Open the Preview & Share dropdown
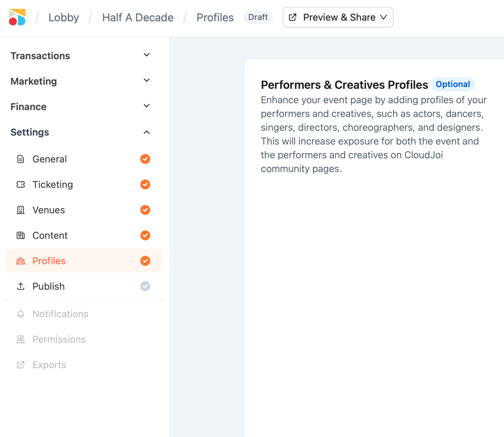 coord(338,17)
